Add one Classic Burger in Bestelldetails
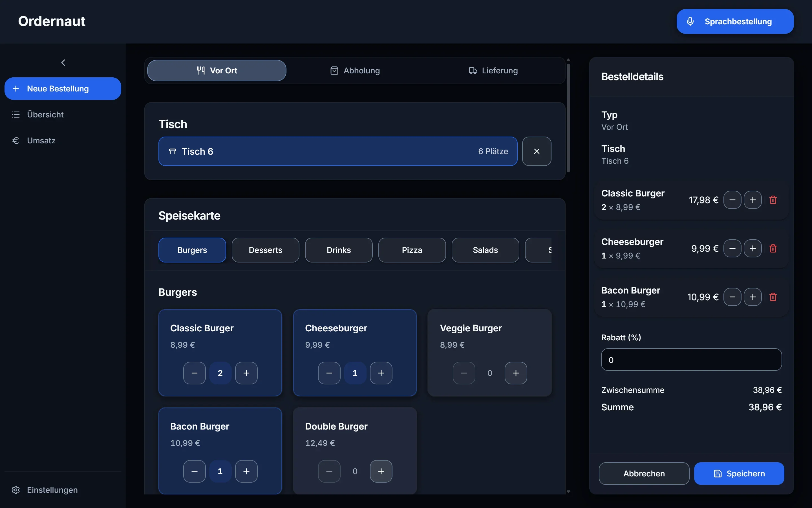 point(753,200)
